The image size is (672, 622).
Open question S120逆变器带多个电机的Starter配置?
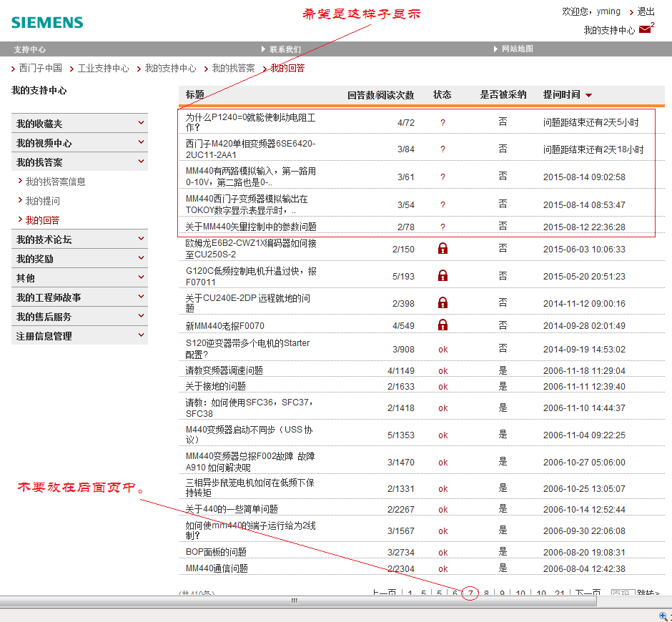tap(247, 349)
